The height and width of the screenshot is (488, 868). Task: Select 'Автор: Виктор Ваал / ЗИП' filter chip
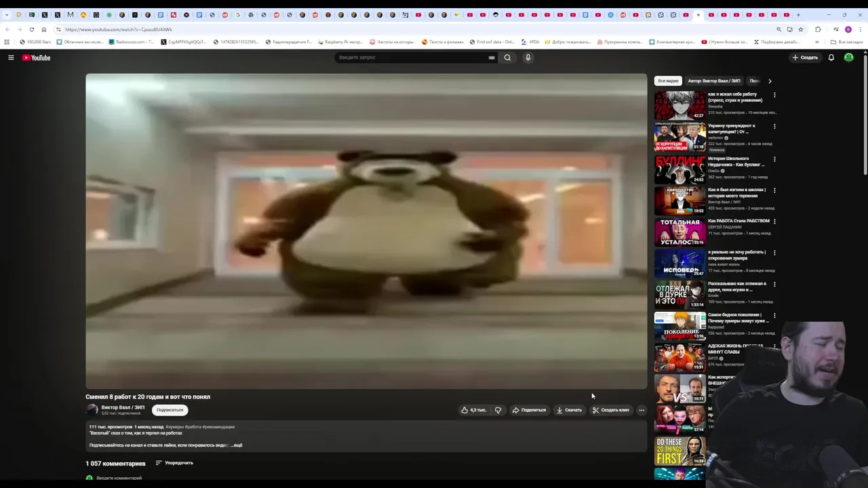point(714,81)
